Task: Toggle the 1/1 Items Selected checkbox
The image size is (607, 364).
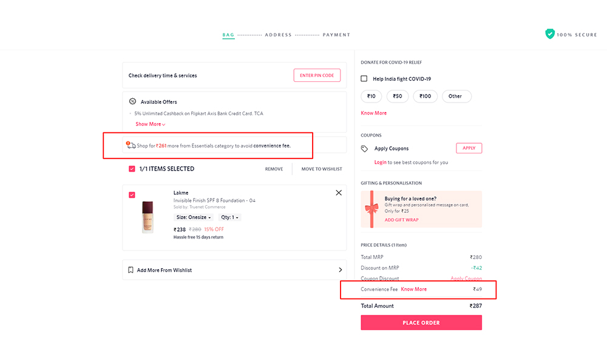Action: [x=132, y=169]
